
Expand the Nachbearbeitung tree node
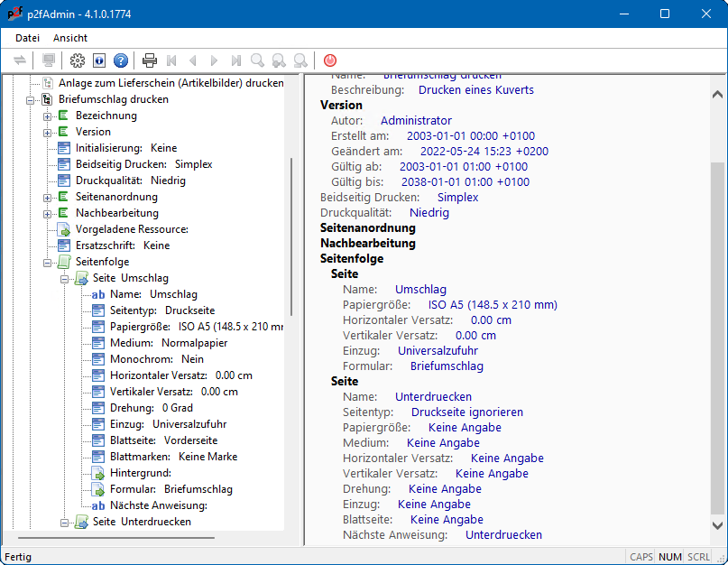click(47, 213)
